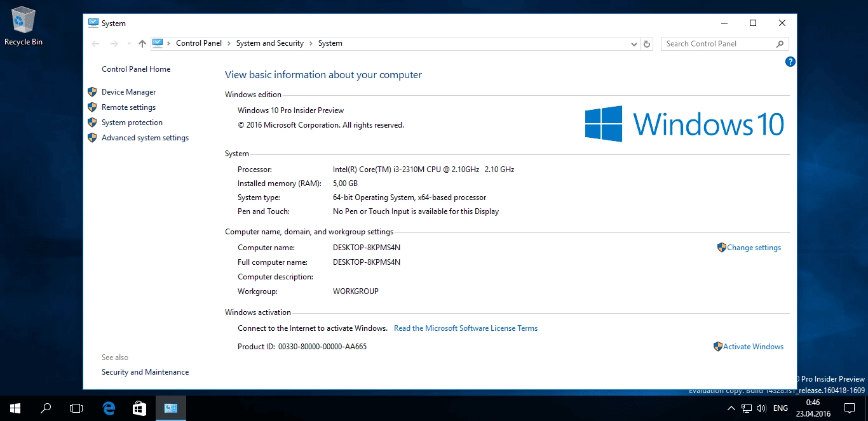
Task: Select System and Security in the breadcrumb
Action: 270,43
